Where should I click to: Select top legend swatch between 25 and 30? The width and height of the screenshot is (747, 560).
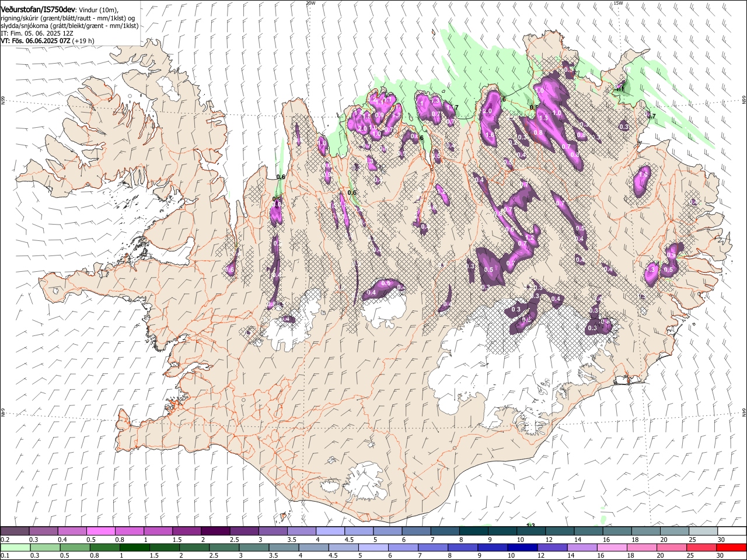tap(703, 531)
